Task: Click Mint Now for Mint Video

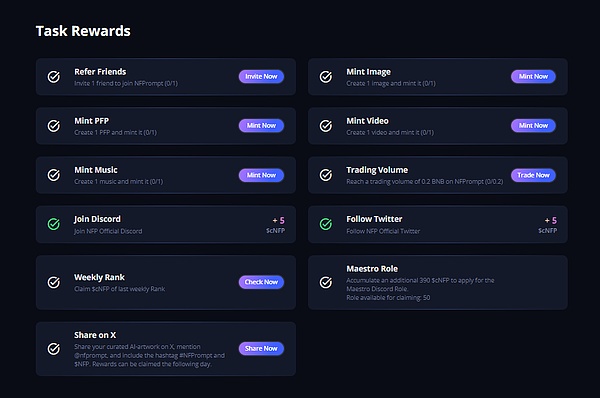Action: pos(533,126)
